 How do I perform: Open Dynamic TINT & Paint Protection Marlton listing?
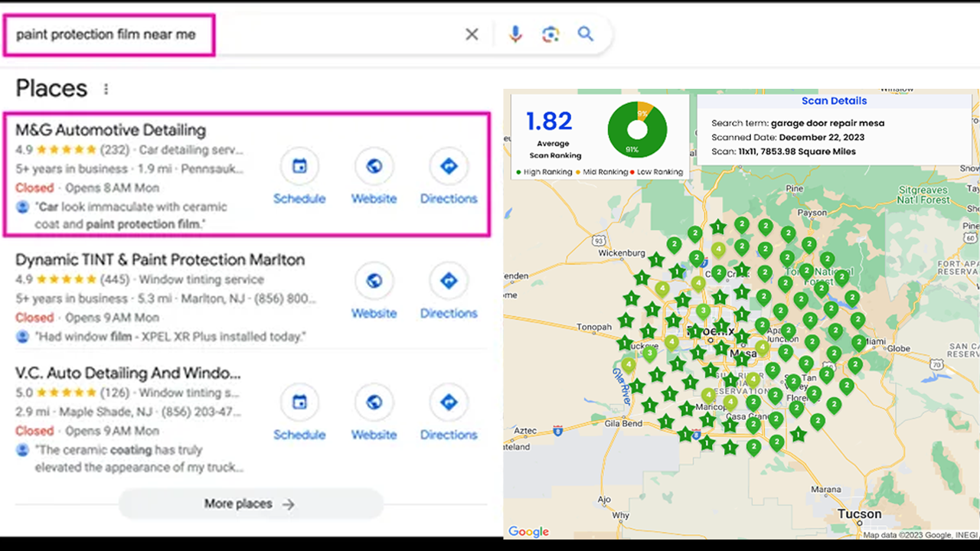pyautogui.click(x=160, y=259)
